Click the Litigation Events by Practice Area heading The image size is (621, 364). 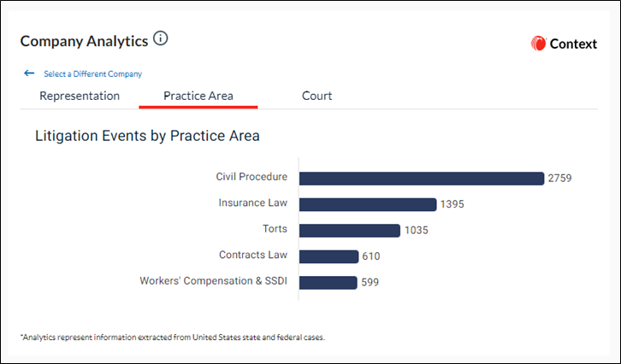point(147,136)
